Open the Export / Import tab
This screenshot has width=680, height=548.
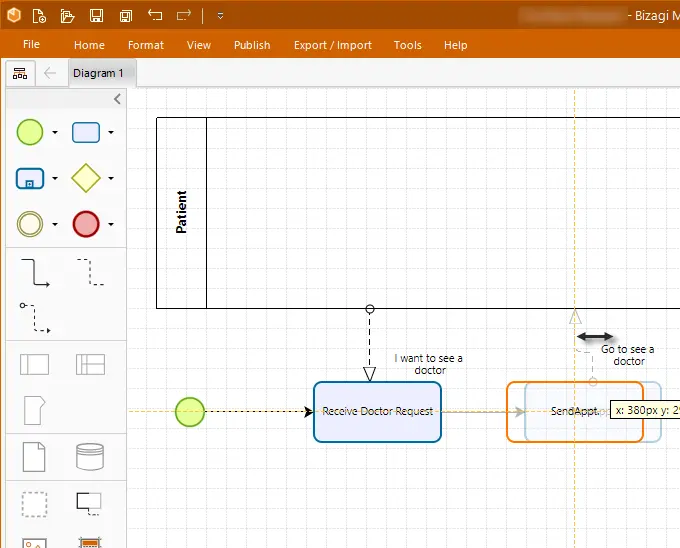333,45
